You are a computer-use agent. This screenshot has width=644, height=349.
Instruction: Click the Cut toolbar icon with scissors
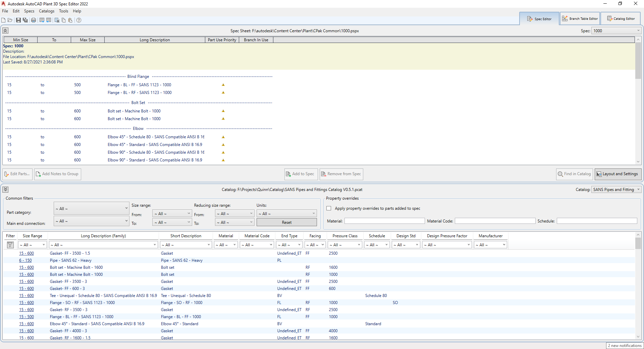coord(57,20)
